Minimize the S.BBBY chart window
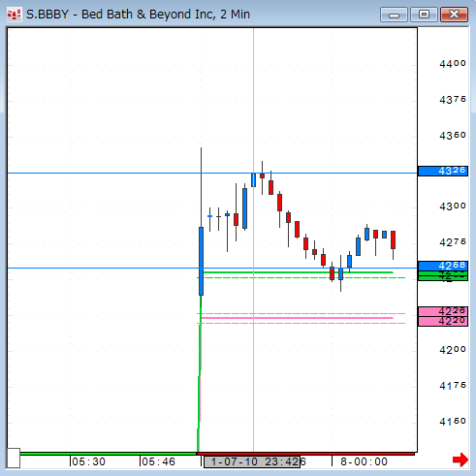 click(x=394, y=15)
